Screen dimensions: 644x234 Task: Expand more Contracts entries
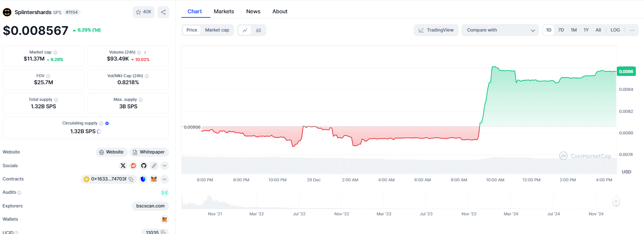164,179
